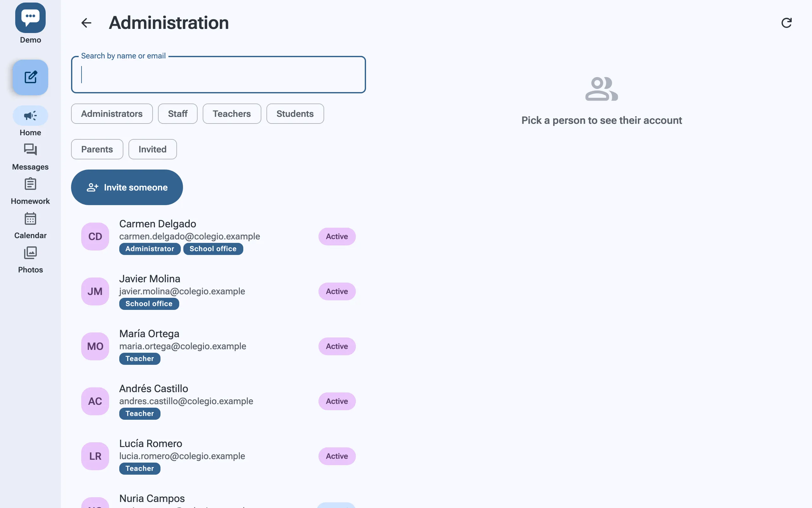Viewport: 812px width, 508px height.
Task: Select Andrés Castillo's name
Action: click(154, 388)
